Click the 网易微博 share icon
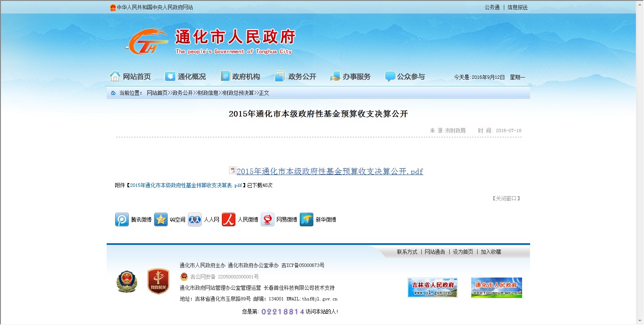The height and width of the screenshot is (325, 644). tap(268, 219)
